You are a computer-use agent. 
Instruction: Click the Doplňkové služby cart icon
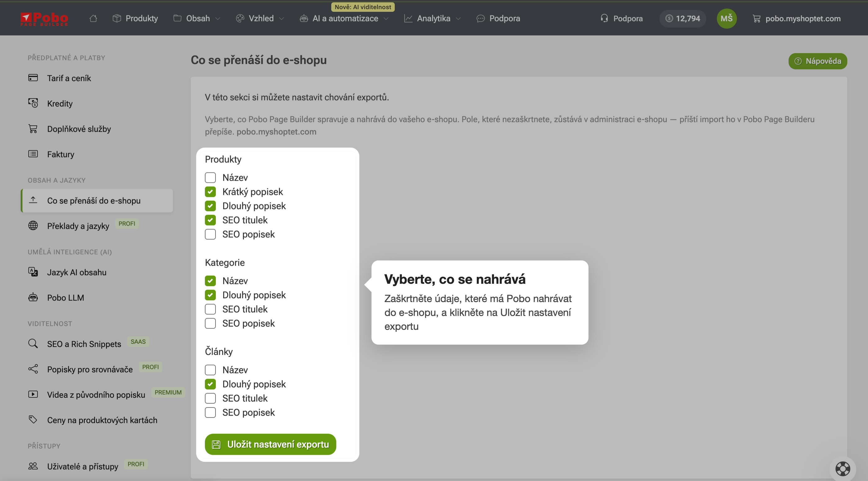pyautogui.click(x=33, y=129)
